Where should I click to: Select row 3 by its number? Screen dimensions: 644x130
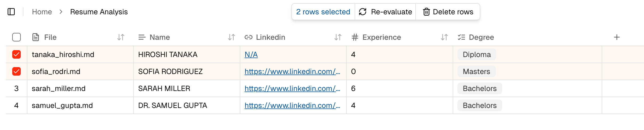(16, 88)
